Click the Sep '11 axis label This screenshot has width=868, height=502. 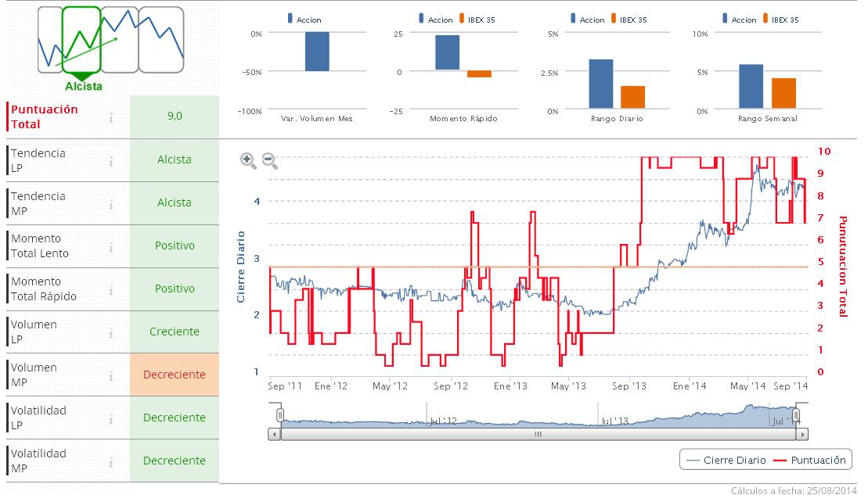point(285,386)
